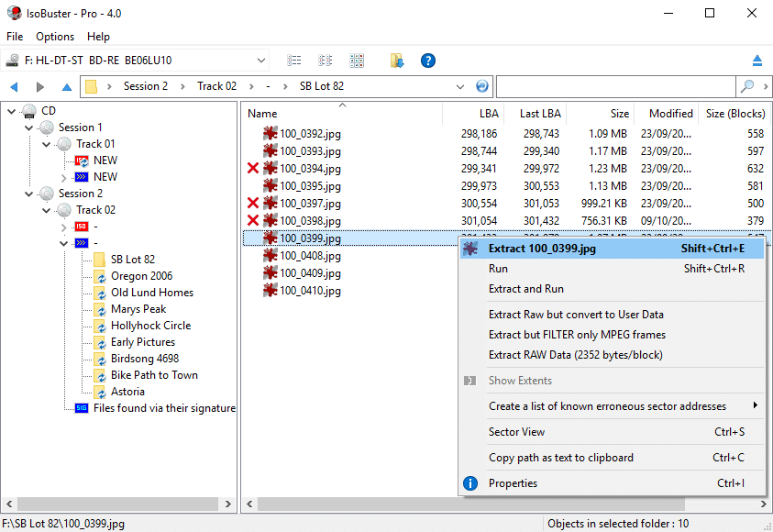Select the blue UDF NEW file system under Track 01
Screen dimensions: 773x532
pyautogui.click(x=82, y=177)
